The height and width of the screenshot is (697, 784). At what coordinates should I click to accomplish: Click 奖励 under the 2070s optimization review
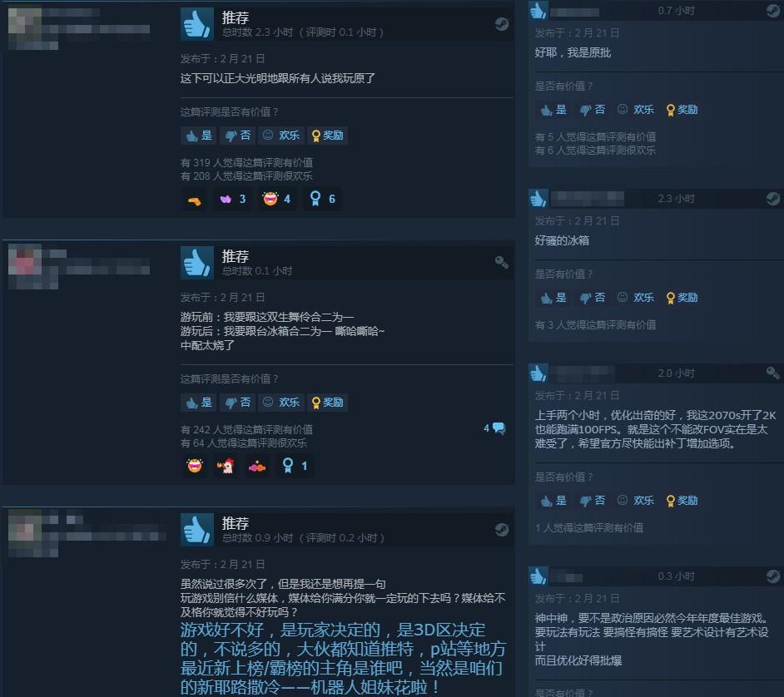click(x=682, y=500)
